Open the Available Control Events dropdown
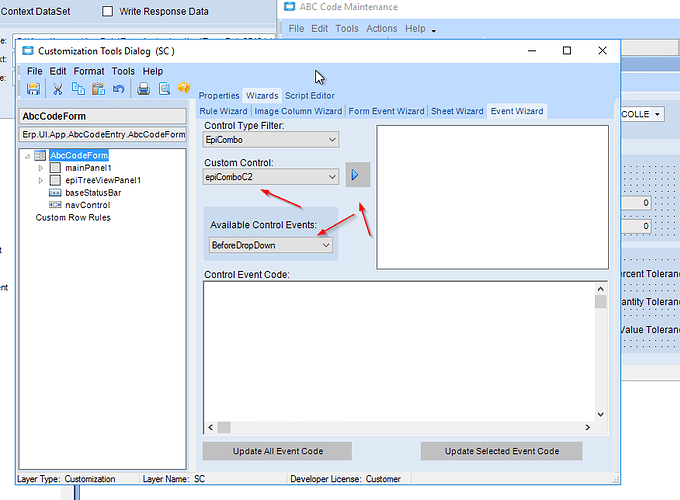Screen dimensions: 680x500 click(x=271, y=245)
